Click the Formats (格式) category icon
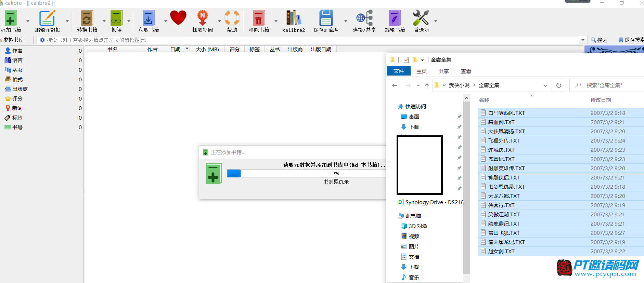Screen dimensions: 644x283 8,79
